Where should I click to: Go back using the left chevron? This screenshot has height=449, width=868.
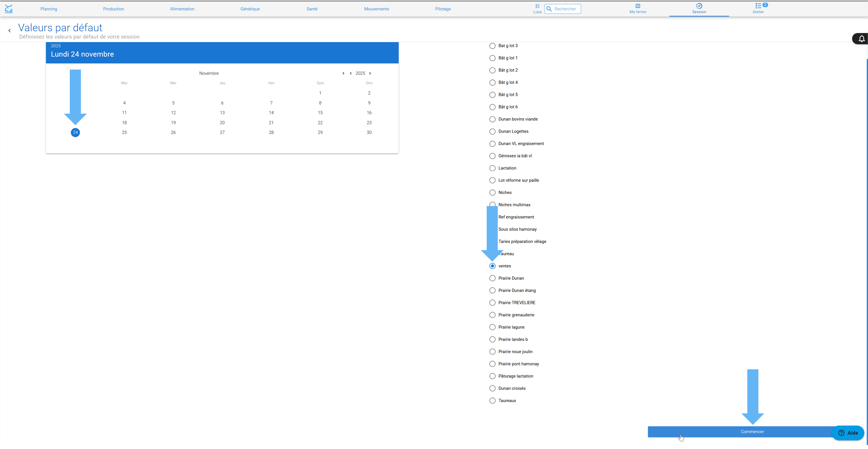[x=9, y=31]
